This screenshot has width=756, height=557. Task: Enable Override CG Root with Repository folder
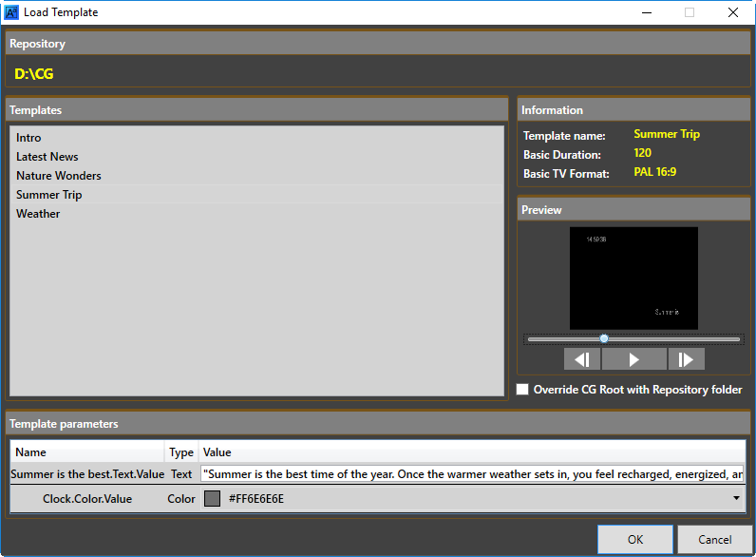click(x=522, y=390)
